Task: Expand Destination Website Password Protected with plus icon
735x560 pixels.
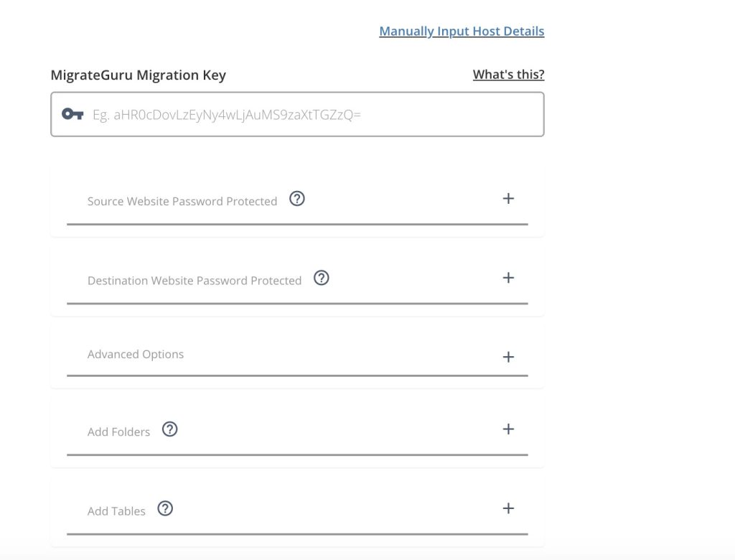Action: click(508, 278)
